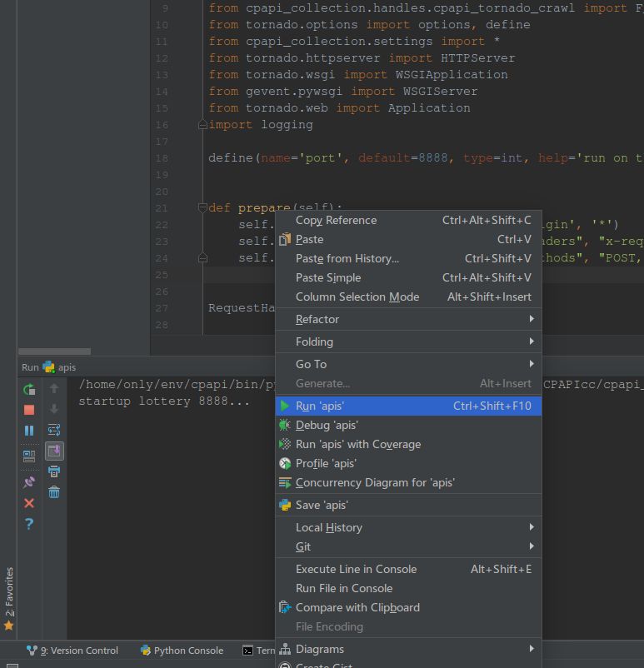644x668 pixels.
Task: Expand the Go To submenu
Action: (x=408, y=364)
